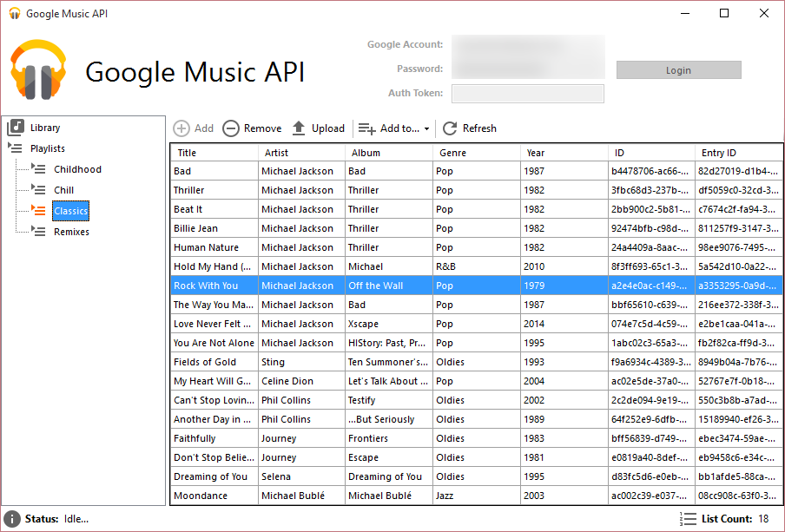Select the Don't Stop Belie... row
The image size is (785, 532).
(x=476, y=457)
